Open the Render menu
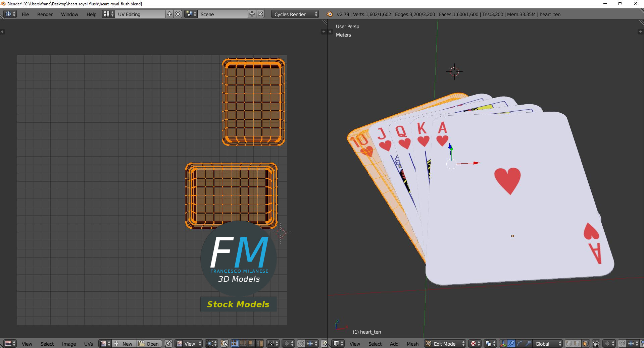This screenshot has width=644, height=348. click(45, 14)
